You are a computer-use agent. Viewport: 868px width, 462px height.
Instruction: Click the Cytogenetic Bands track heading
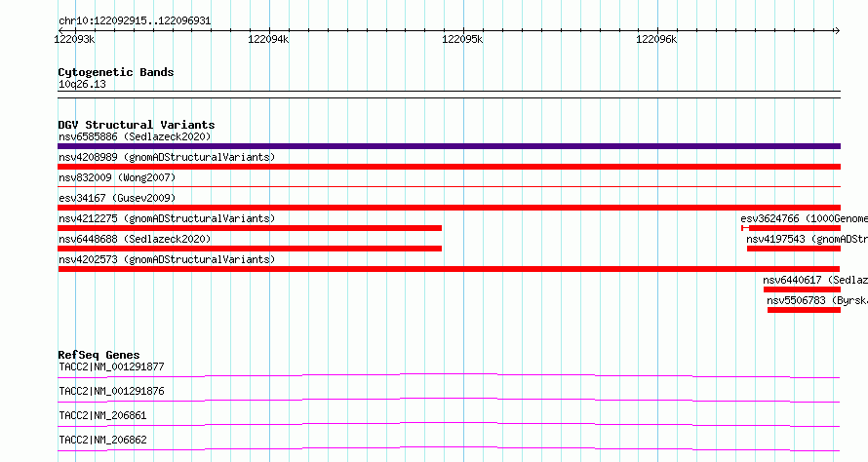pos(116,72)
